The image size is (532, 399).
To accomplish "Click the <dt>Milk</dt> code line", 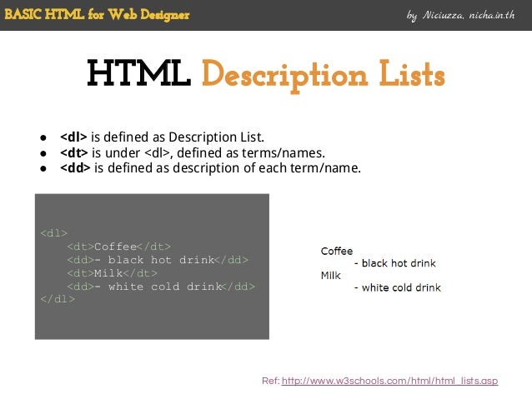I will click(x=112, y=273).
